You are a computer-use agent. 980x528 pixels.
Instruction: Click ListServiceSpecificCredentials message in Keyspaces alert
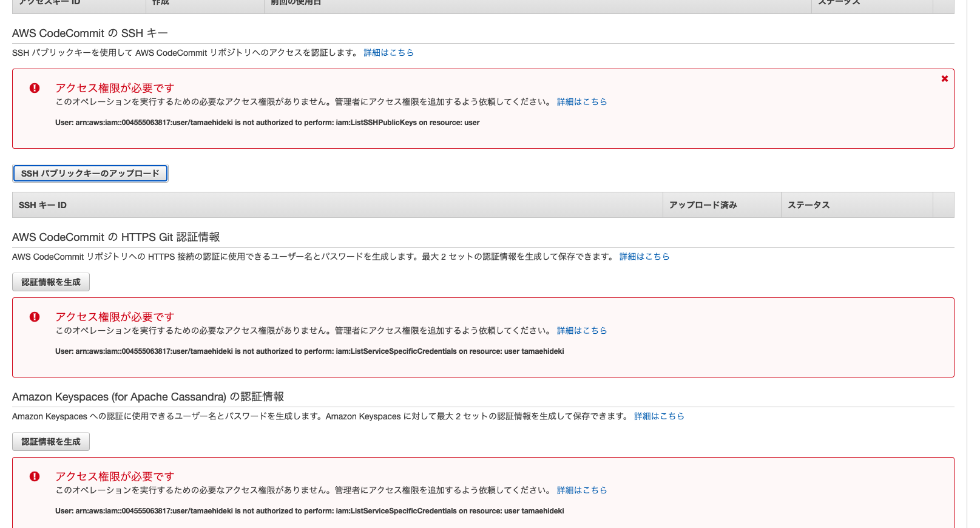tap(309, 511)
